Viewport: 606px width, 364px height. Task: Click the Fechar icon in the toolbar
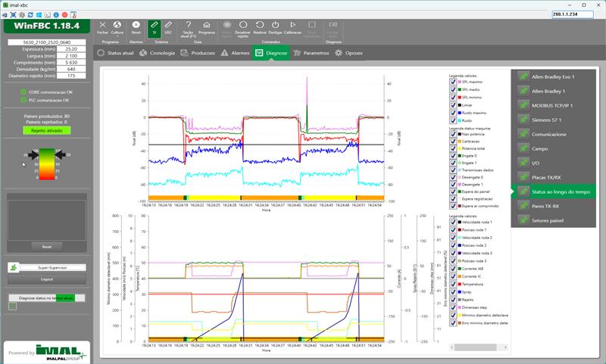[103, 26]
